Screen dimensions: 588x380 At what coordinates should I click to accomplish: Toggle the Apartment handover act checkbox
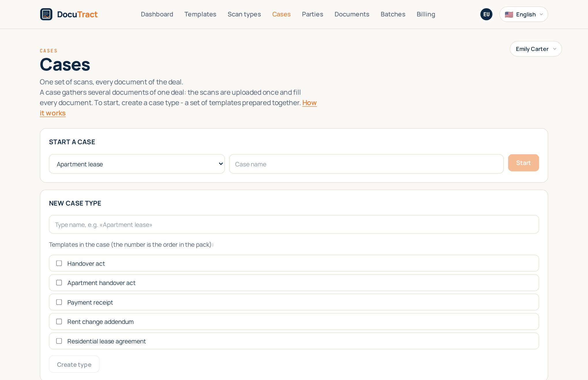(59, 283)
